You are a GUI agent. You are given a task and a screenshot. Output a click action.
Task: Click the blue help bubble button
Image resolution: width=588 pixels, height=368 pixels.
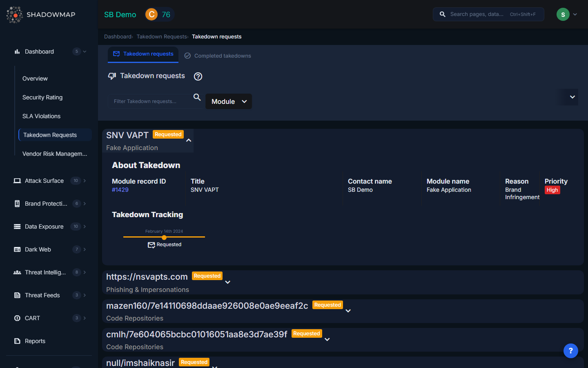570,350
